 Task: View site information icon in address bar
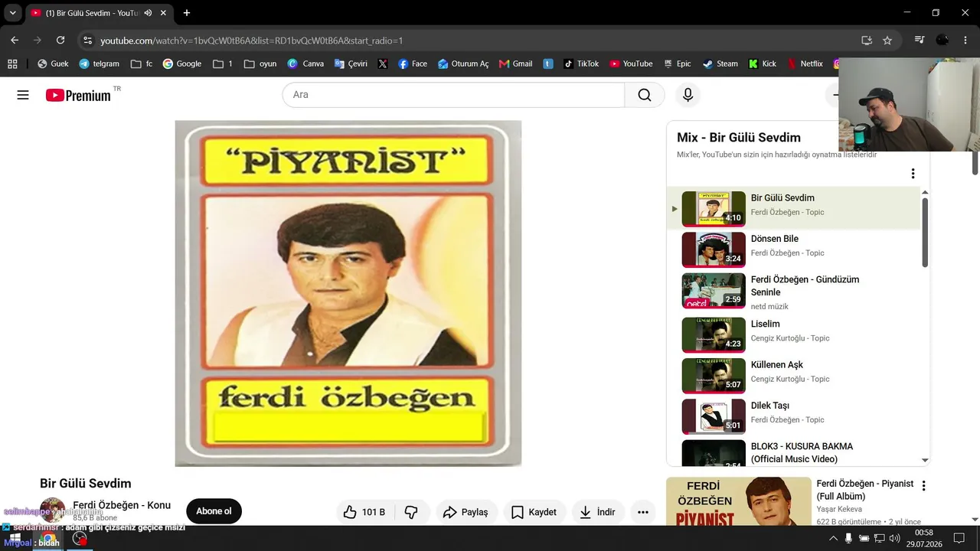[x=87, y=40]
